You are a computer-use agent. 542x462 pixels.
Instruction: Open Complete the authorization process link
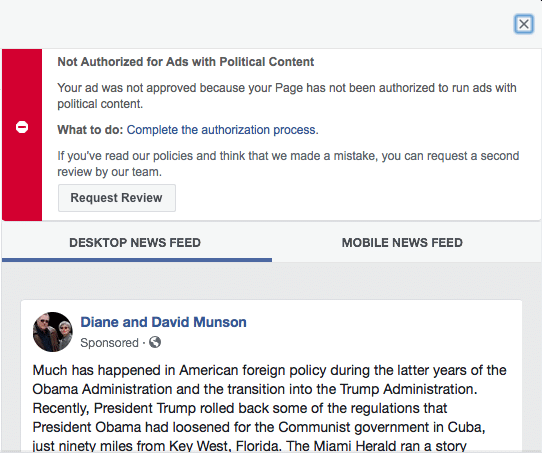coord(222,130)
